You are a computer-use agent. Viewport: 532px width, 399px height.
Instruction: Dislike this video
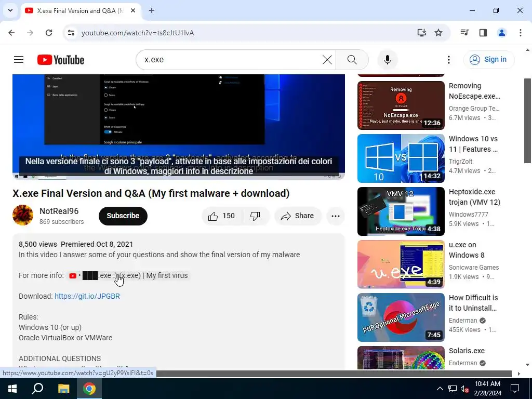tap(255, 216)
